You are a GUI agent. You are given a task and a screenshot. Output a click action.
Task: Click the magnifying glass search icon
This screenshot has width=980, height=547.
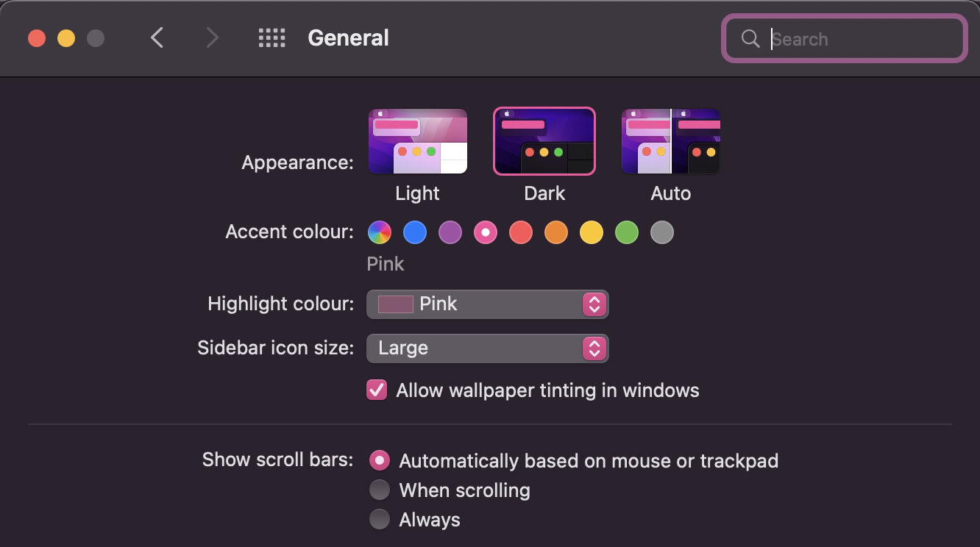click(x=750, y=39)
